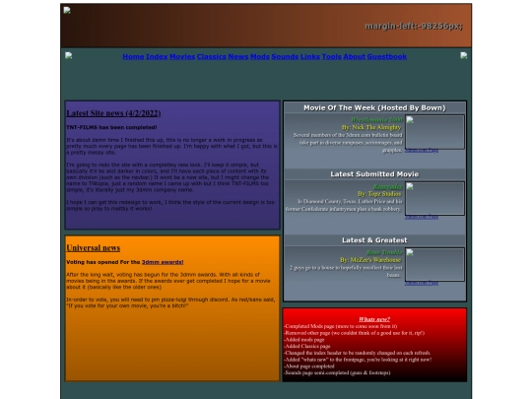Screen dimensions: 532x399
Task: Go to the Mods page link
Action: pyautogui.click(x=260, y=57)
